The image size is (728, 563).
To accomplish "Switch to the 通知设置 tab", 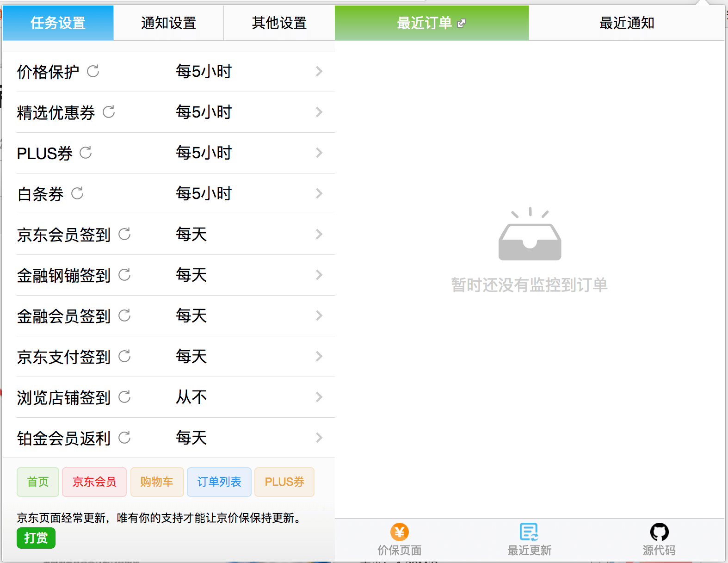I will 169,23.
